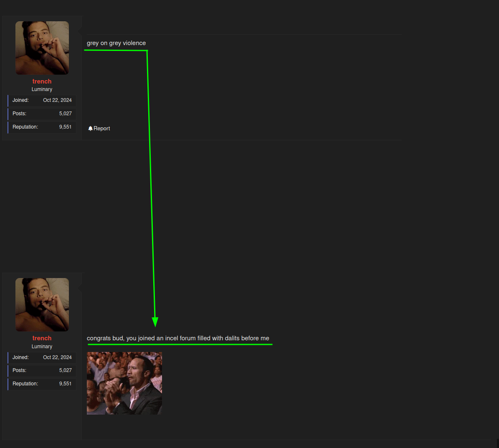Click Posts "5,027" value in second post
The width and height of the screenshot is (499, 448).
(x=66, y=370)
